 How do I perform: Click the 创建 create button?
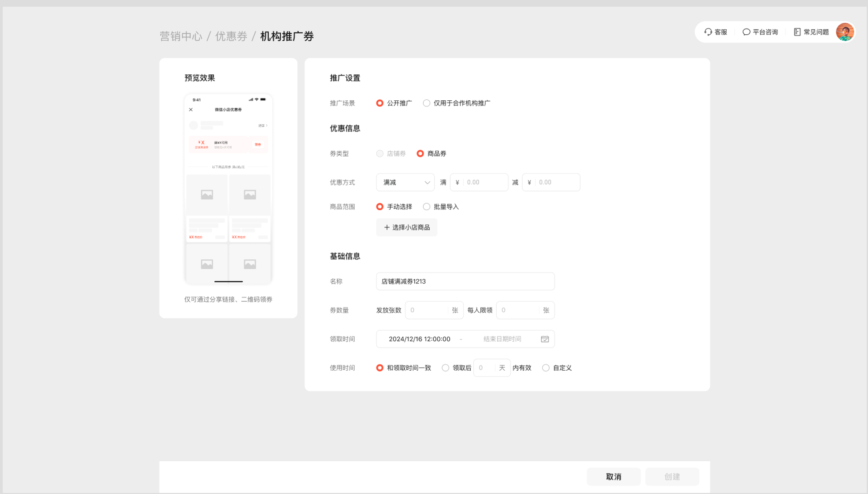point(672,477)
